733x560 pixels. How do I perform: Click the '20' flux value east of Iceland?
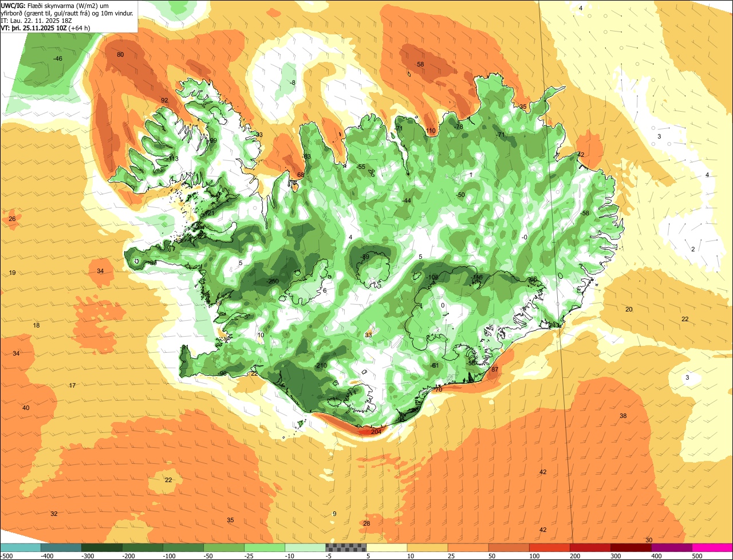629,309
